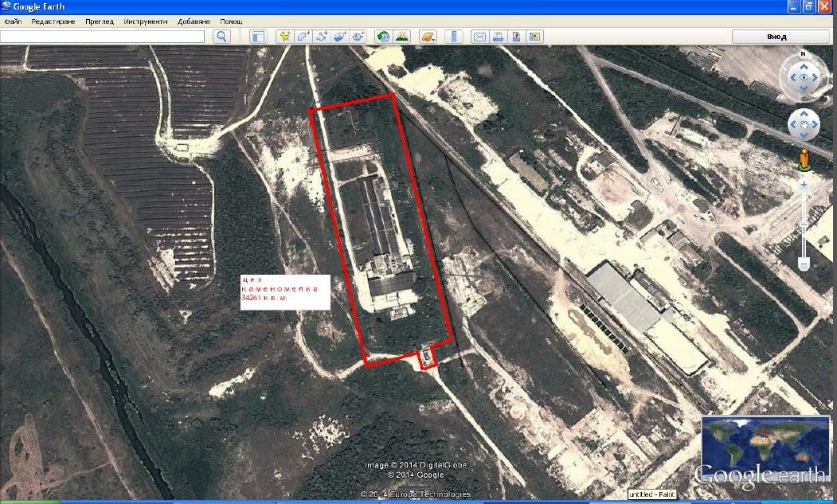Click the look-right arrow on the eye joystick
This screenshot has height=504, width=837.
(815, 77)
